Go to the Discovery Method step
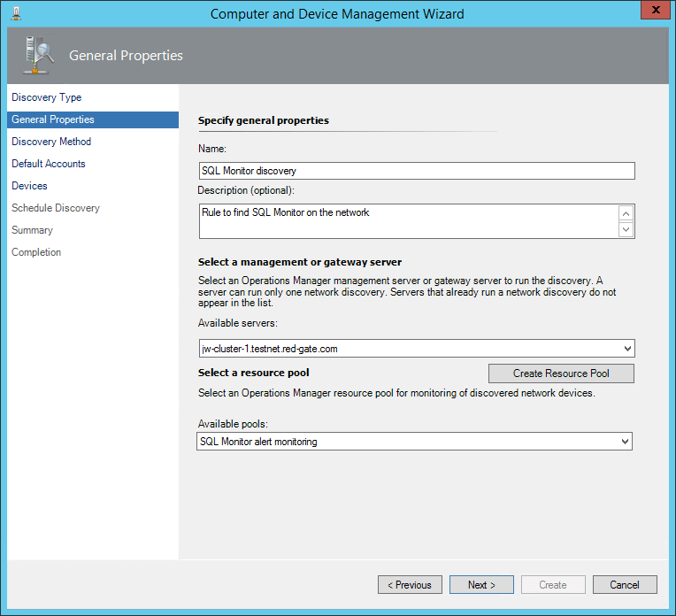This screenshot has width=676, height=616. click(51, 142)
